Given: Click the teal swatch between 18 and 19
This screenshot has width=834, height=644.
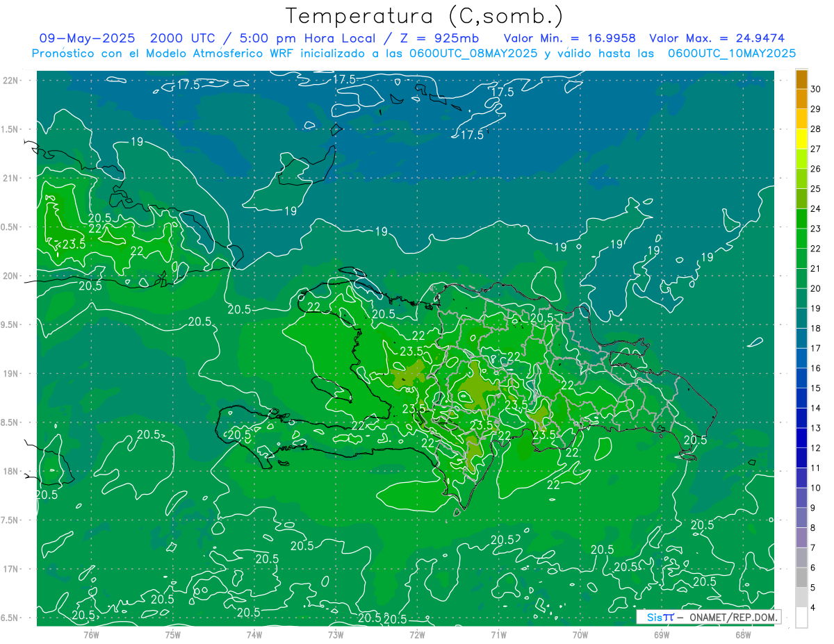Looking at the screenshot, I should tap(801, 318).
